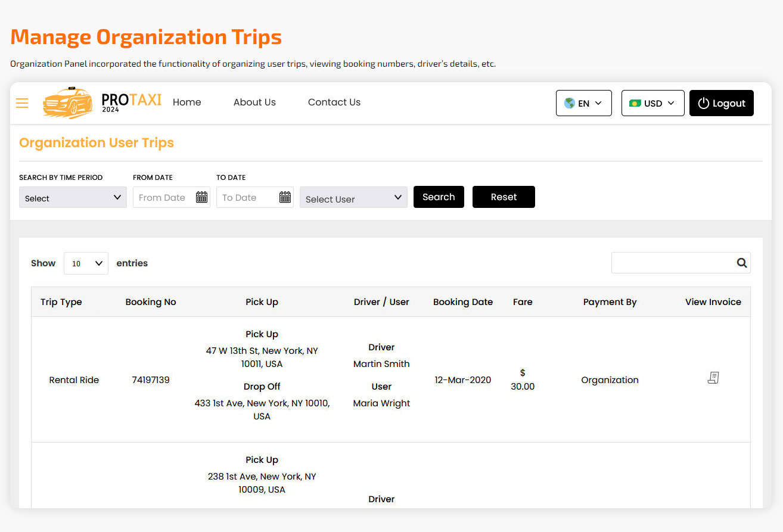Open To Date calendar icon
This screenshot has width=783, height=532.
point(285,197)
